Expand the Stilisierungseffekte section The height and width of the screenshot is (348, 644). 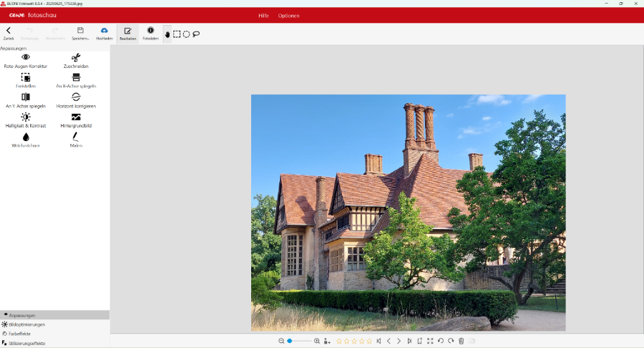click(26, 343)
